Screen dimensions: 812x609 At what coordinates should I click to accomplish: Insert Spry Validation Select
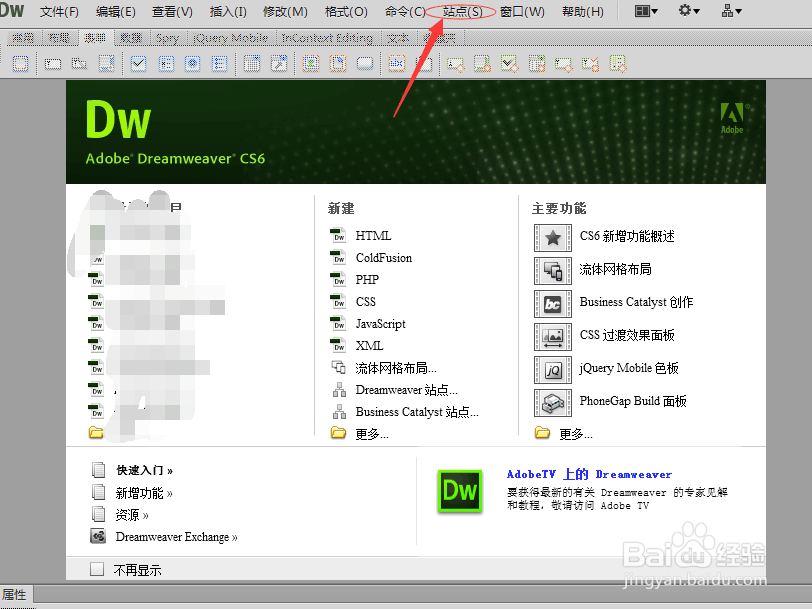536,64
